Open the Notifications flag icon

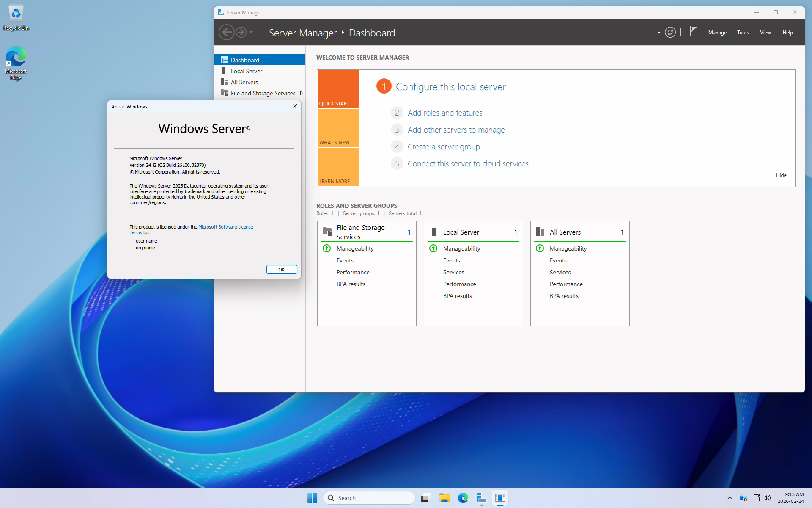click(693, 32)
